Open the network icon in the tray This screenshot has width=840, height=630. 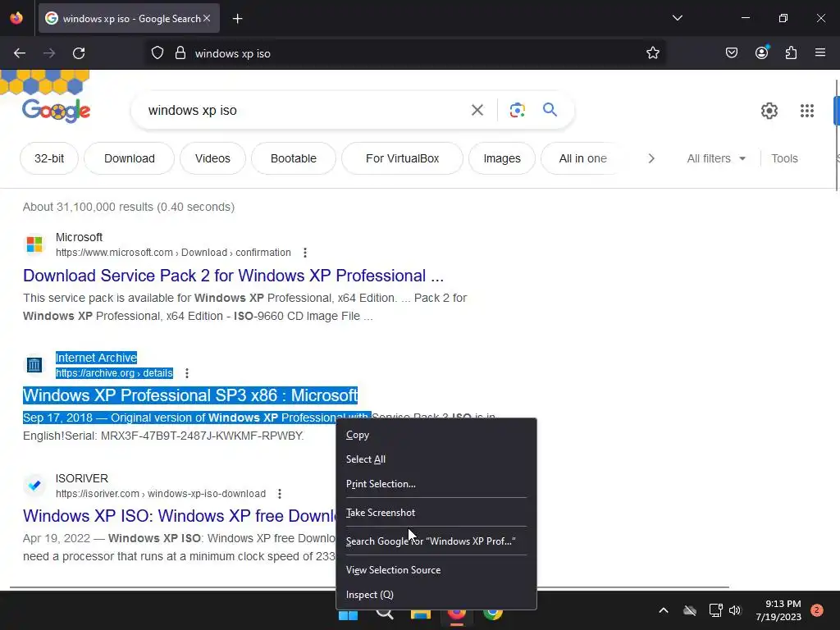[x=715, y=610]
